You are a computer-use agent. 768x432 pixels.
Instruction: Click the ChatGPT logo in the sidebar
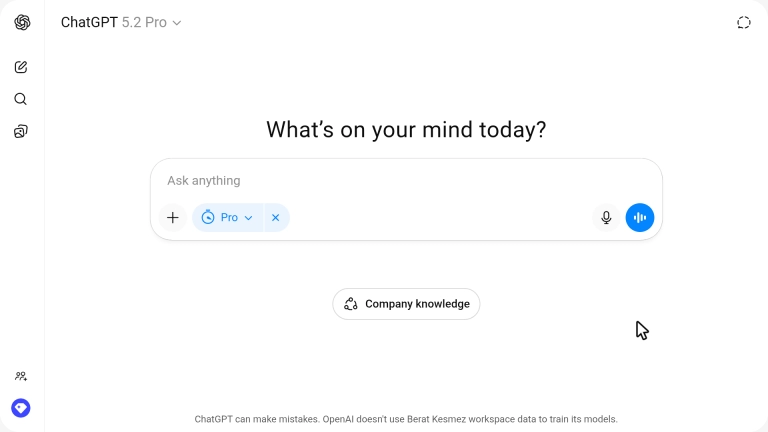pyautogui.click(x=22, y=22)
